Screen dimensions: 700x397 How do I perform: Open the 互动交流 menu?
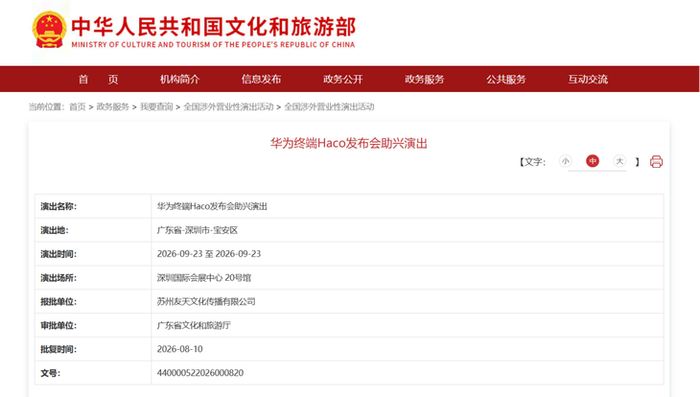588,79
